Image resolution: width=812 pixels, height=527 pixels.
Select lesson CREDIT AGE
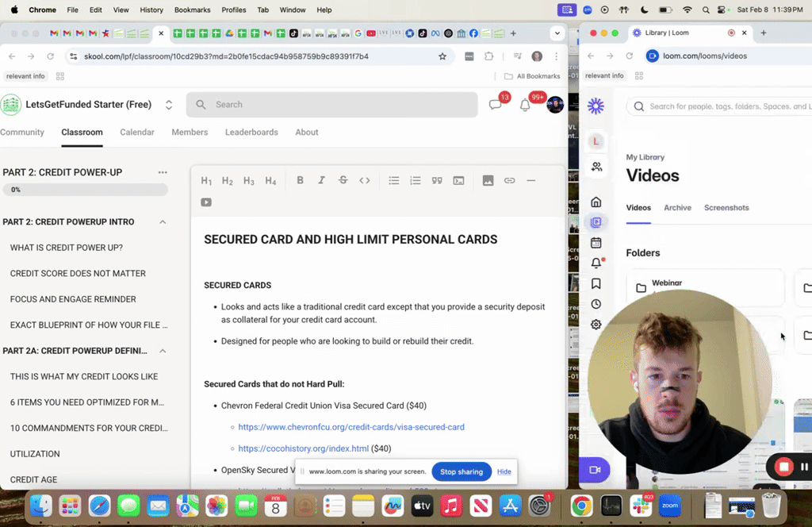(x=33, y=480)
